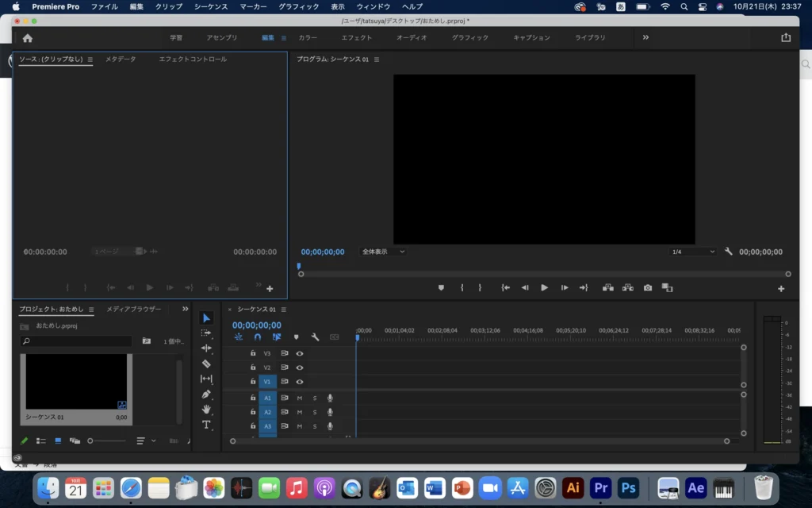Mute audio track A1
Viewport: 812px width, 508px height.
pyautogui.click(x=300, y=398)
